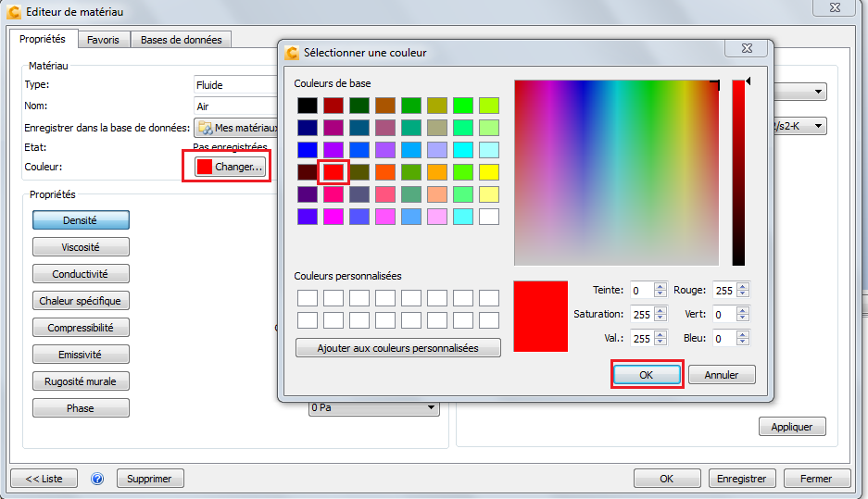Viewport: 868px width, 499px height.
Task: Click the Nom field showing Air
Action: (x=236, y=106)
